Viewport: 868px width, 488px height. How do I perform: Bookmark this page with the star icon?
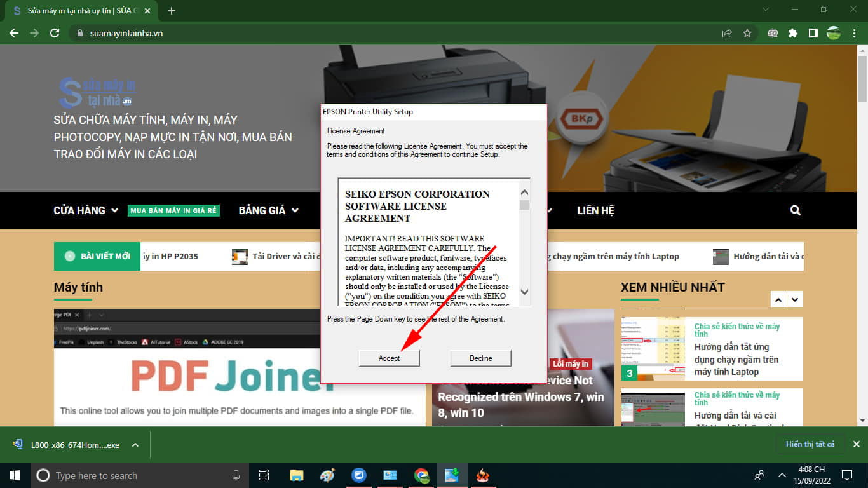pos(747,33)
